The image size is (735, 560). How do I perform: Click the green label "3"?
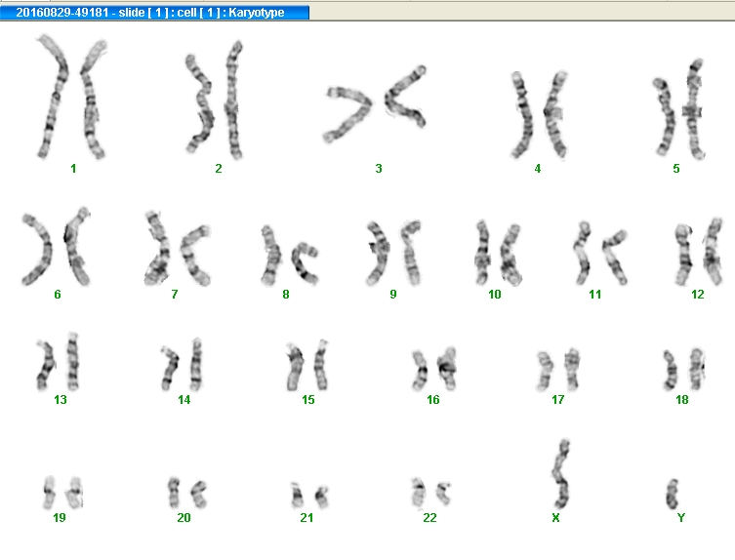[379, 169]
